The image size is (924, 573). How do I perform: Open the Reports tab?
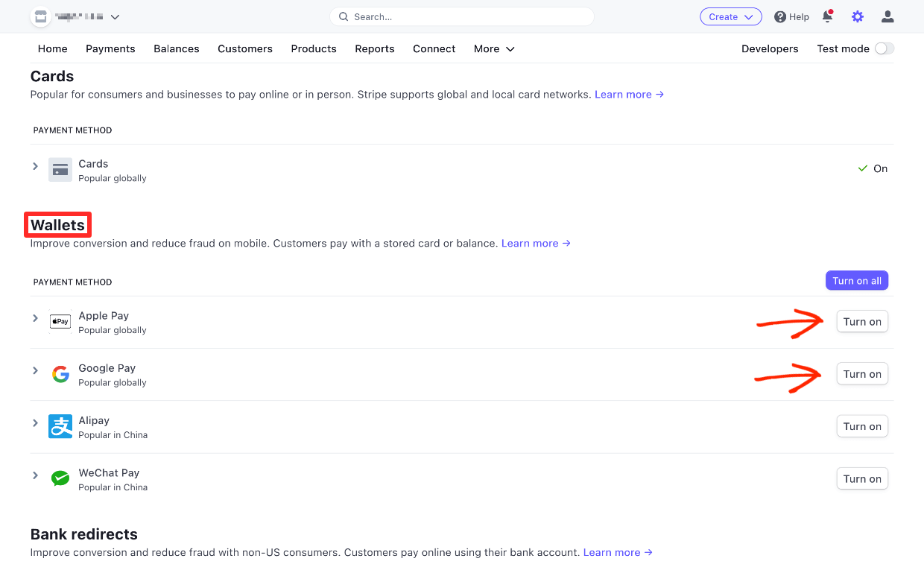point(375,48)
